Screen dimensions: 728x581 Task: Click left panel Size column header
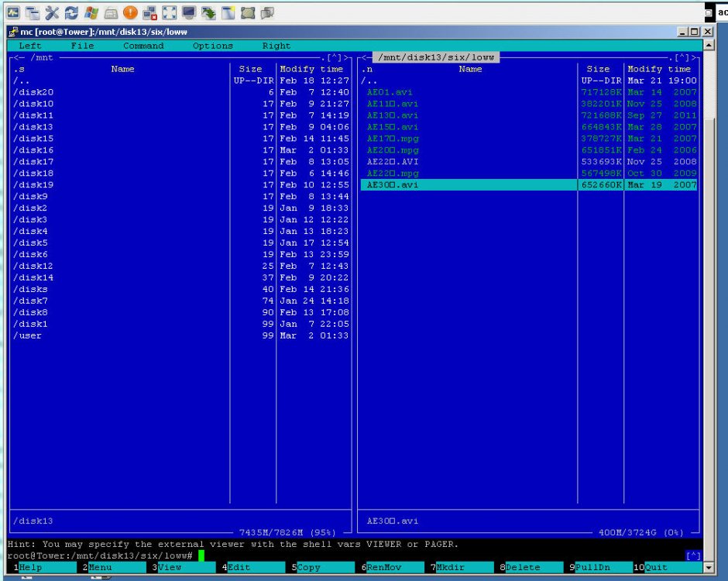coord(251,69)
